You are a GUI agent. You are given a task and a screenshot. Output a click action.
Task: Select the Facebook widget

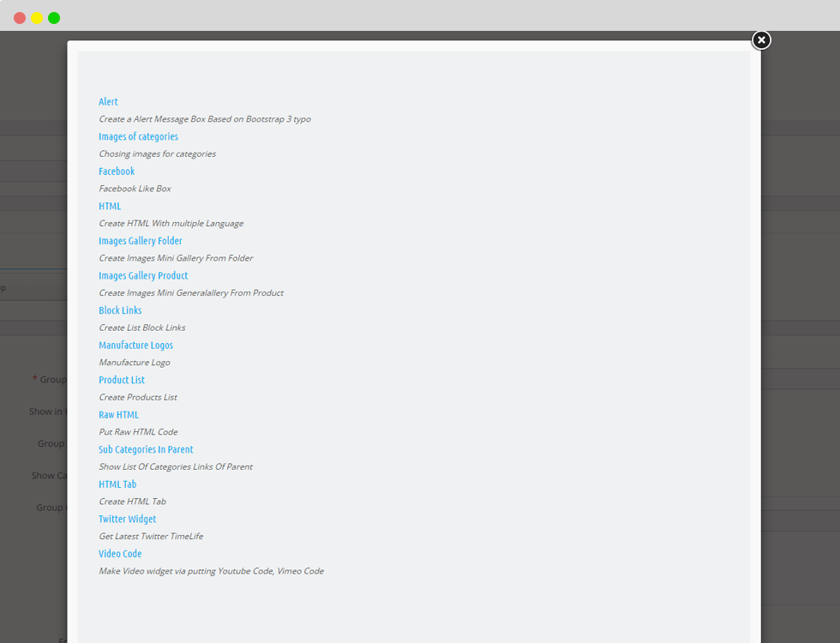tap(117, 171)
